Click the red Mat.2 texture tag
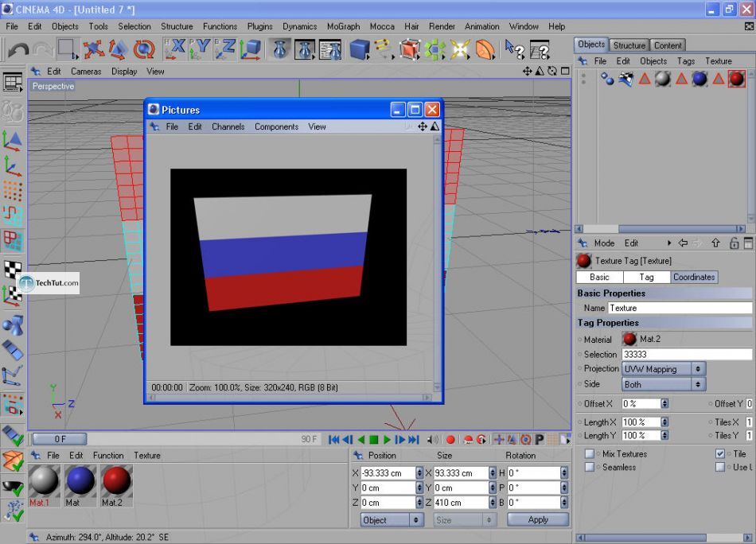The image size is (756, 544). click(736, 79)
